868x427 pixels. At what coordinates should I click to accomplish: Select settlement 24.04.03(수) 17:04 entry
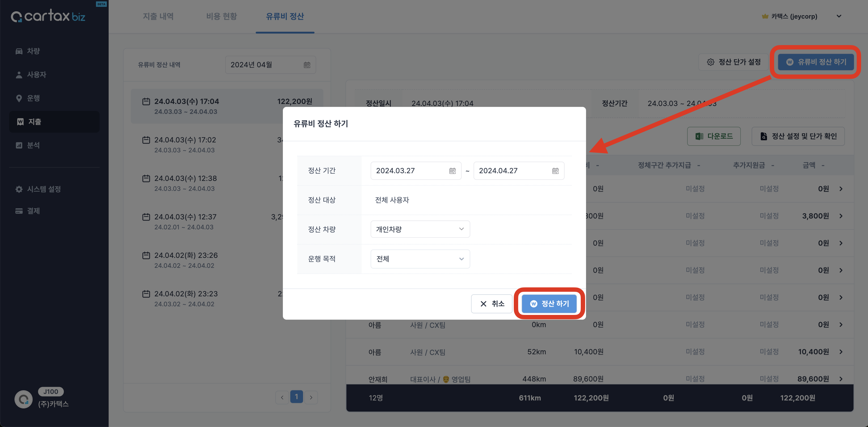pos(227,106)
